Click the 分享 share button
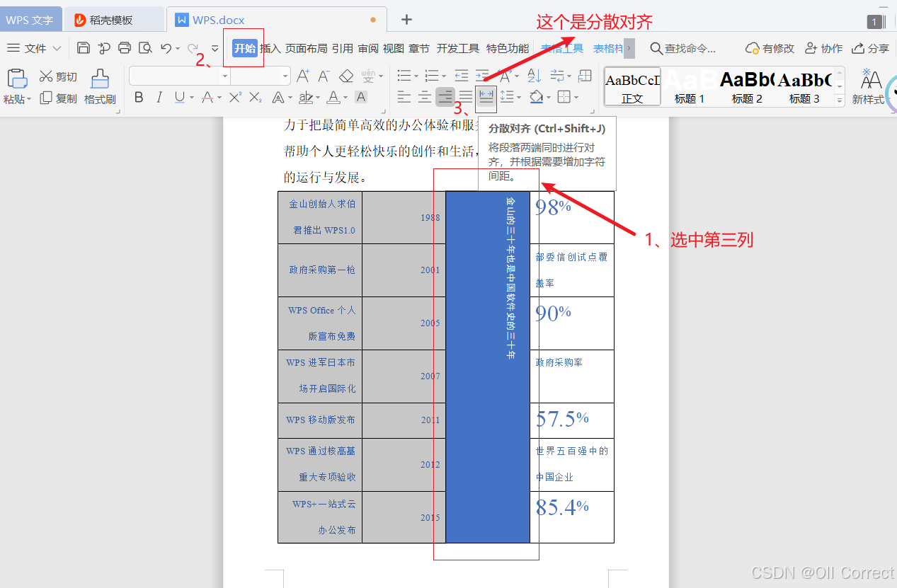 (x=871, y=48)
